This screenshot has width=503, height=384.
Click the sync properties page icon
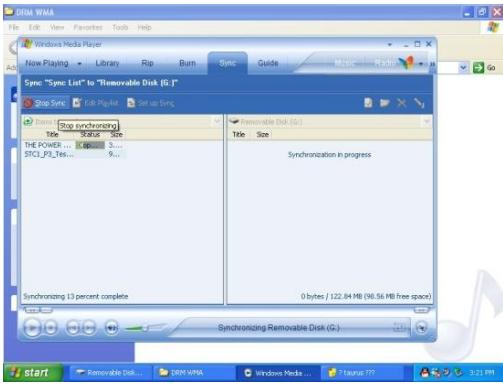368,103
